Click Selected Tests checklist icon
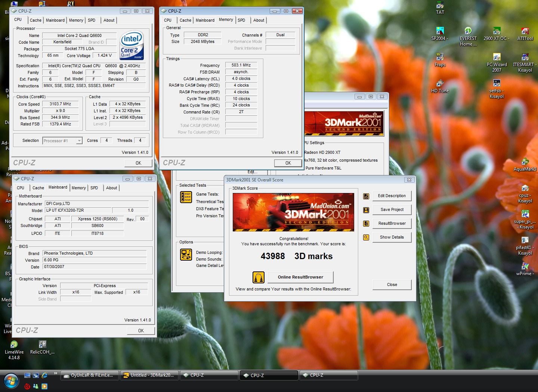 pos(186,197)
